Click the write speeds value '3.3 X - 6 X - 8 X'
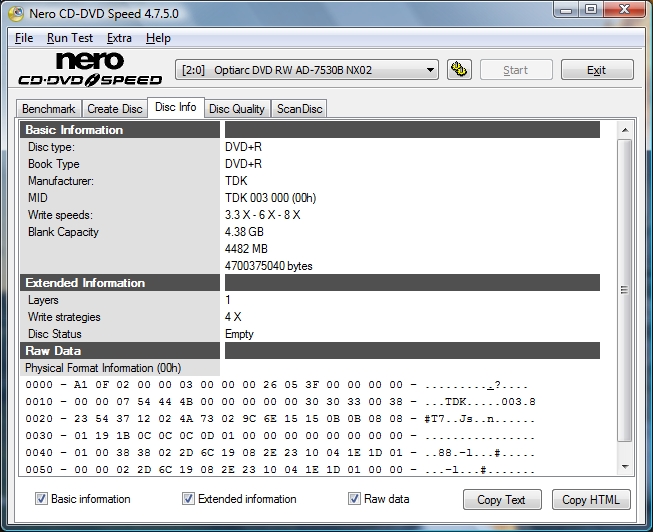This screenshot has width=653, height=532. [262, 215]
